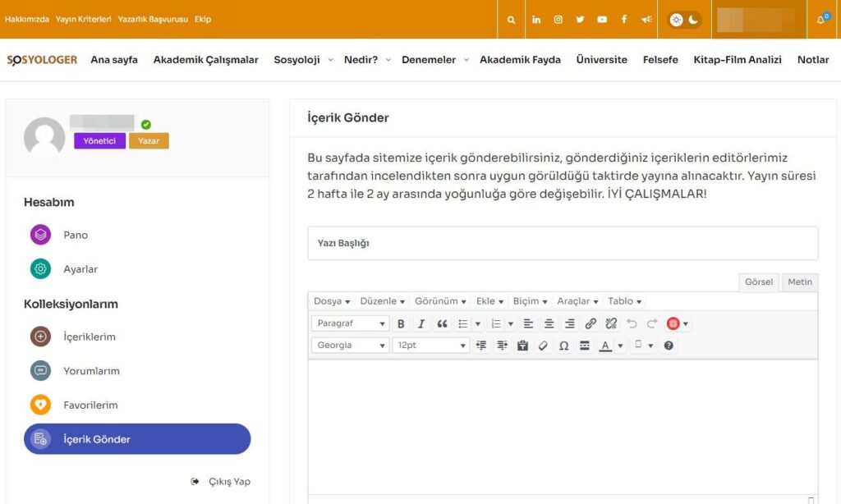The image size is (841, 504).
Task: Expand the text color picker arrow
Action: pyautogui.click(x=620, y=346)
